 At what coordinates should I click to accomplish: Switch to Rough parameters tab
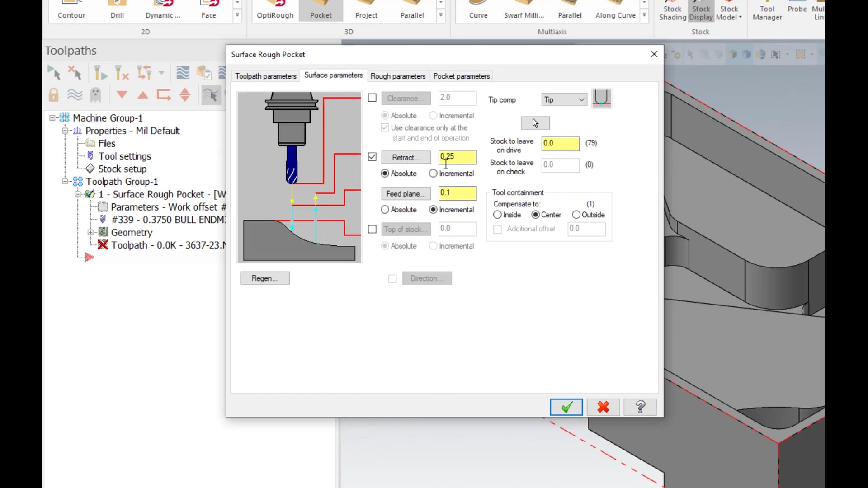tap(398, 75)
